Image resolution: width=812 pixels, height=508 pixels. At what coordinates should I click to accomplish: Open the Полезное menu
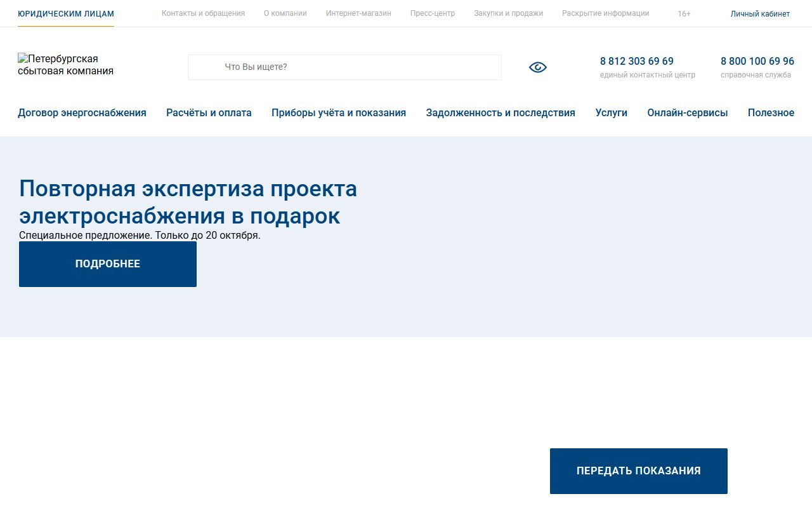(771, 113)
